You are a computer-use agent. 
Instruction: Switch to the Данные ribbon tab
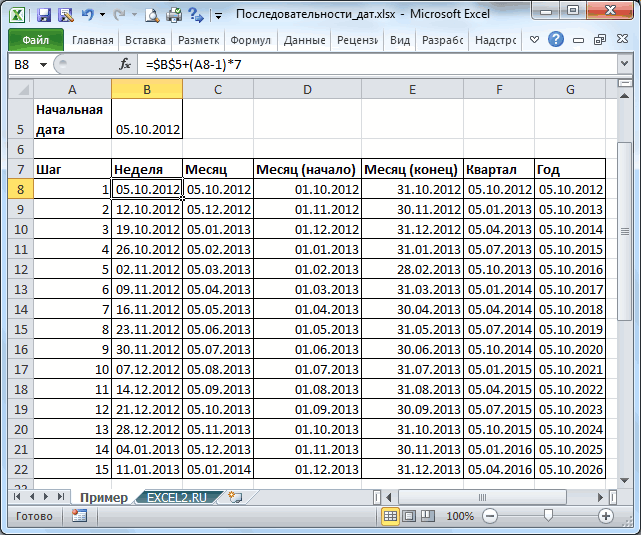(305, 40)
